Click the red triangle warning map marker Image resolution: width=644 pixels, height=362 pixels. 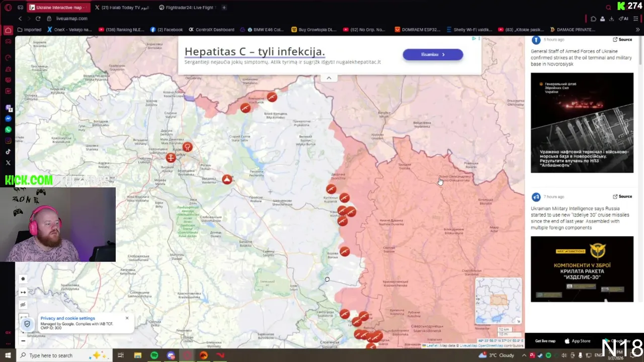[227, 179]
